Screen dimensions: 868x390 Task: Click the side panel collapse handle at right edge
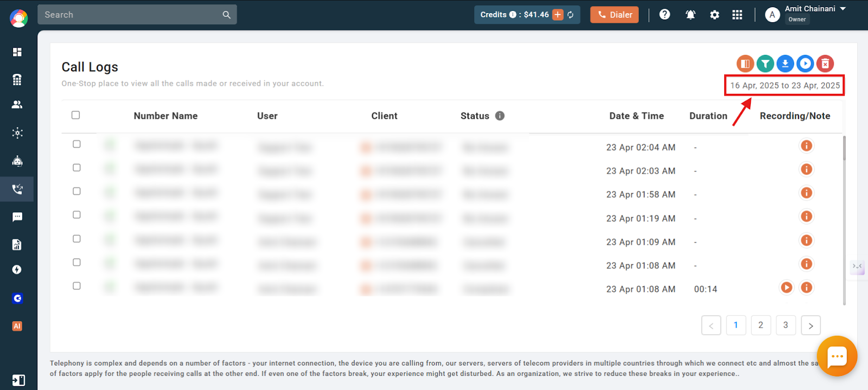click(x=857, y=266)
